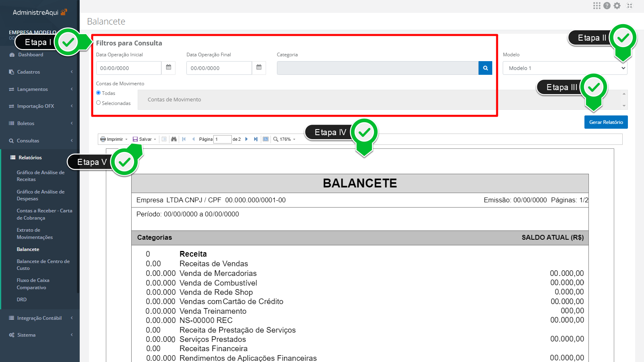Expand the Cadastros sidebar menu

[40, 72]
